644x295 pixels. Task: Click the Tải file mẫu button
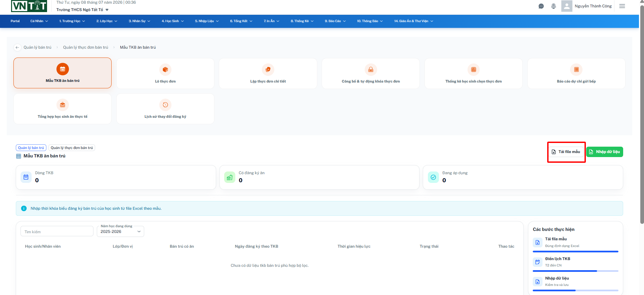pos(566,152)
